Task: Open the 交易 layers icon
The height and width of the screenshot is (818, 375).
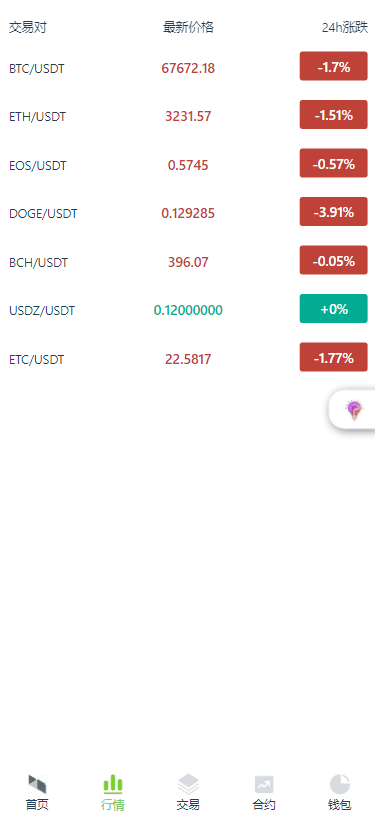Action: coord(188,784)
